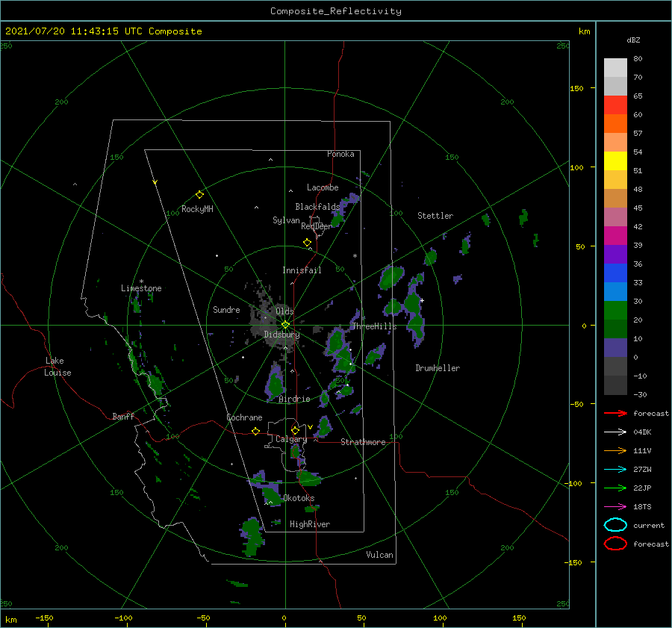Image resolution: width=672 pixels, height=628 pixels.
Task: Click the Drumheller town label
Action: (x=438, y=368)
